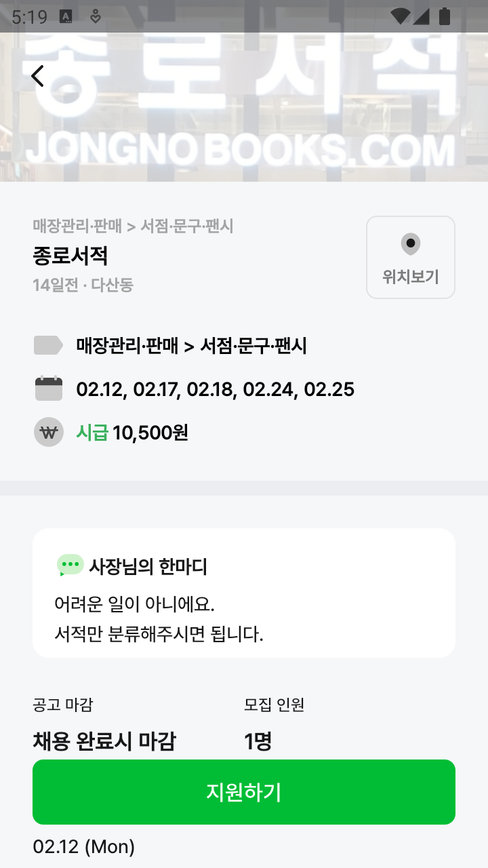Tap the keyboard 'A' status bar icon
This screenshot has height=868, width=488.
click(66, 17)
